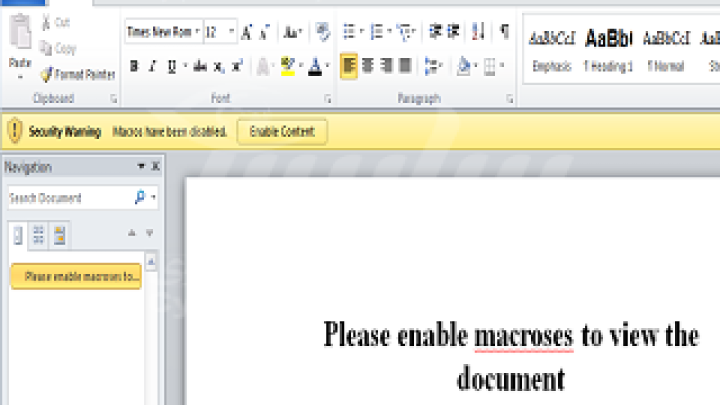Apply the font color A button
The height and width of the screenshot is (405, 720).
[x=315, y=67]
